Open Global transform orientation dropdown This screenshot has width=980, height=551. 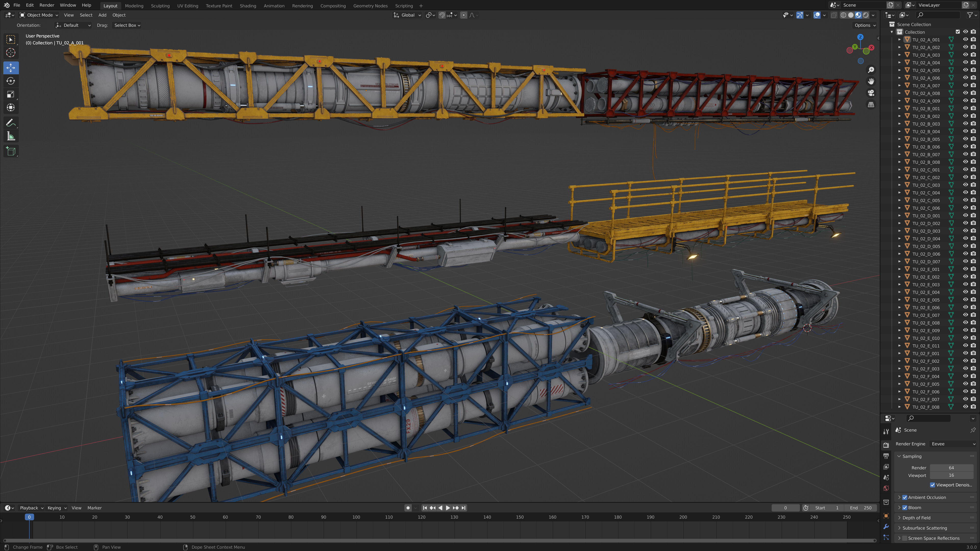tap(407, 15)
